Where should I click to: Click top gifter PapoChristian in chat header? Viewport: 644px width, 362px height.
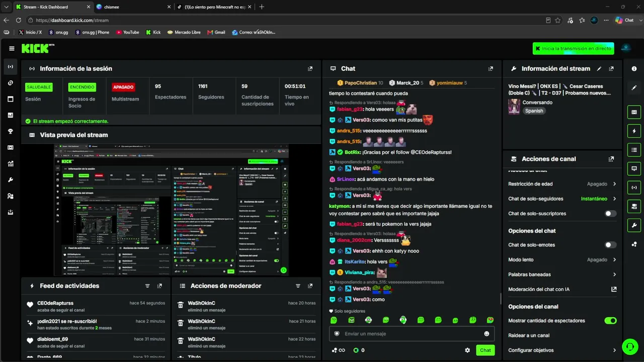tap(361, 83)
